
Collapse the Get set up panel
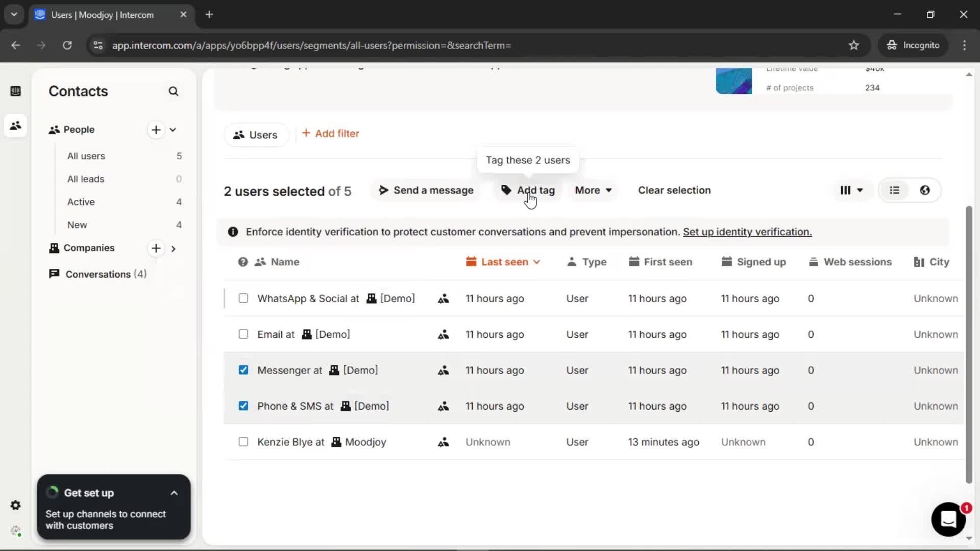click(174, 493)
